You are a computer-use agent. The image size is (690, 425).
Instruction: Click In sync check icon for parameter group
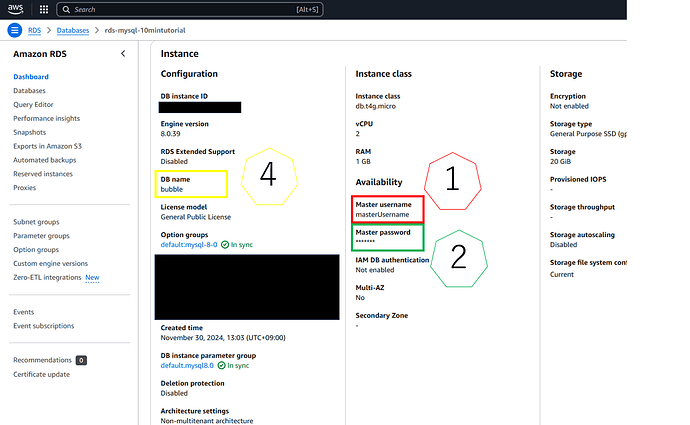(x=221, y=366)
